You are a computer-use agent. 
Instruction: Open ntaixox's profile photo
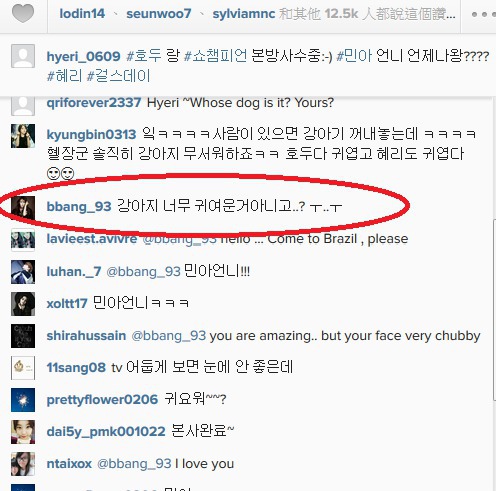coord(23,464)
